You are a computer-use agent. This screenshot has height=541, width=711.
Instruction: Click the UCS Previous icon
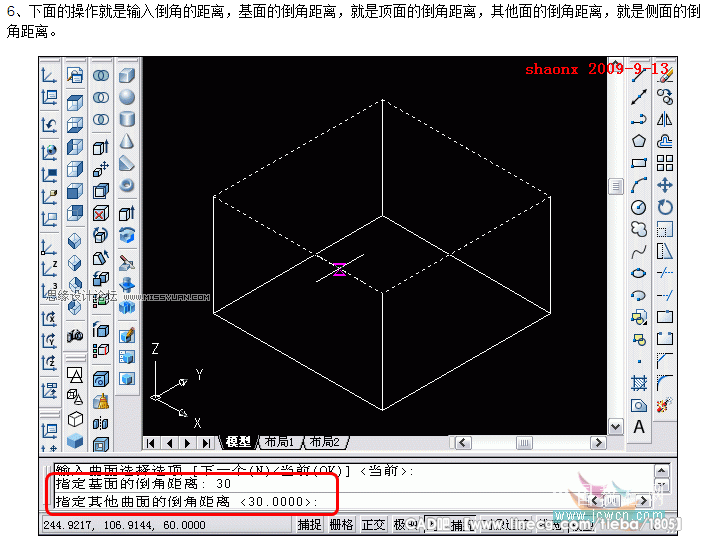point(49,125)
